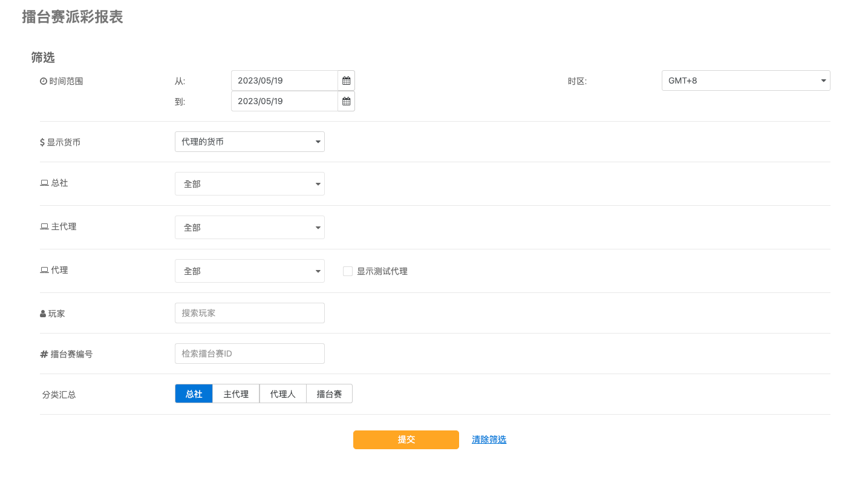Click the user icon beside 玩家

[x=43, y=314]
